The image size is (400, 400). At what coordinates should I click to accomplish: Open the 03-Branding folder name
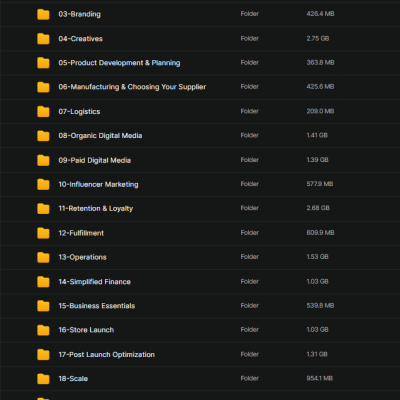(80, 14)
